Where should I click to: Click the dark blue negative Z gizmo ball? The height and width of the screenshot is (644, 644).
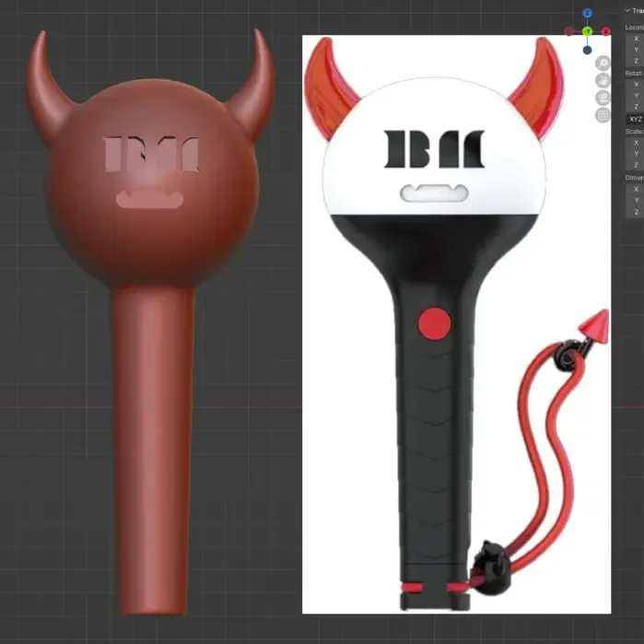tap(587, 50)
